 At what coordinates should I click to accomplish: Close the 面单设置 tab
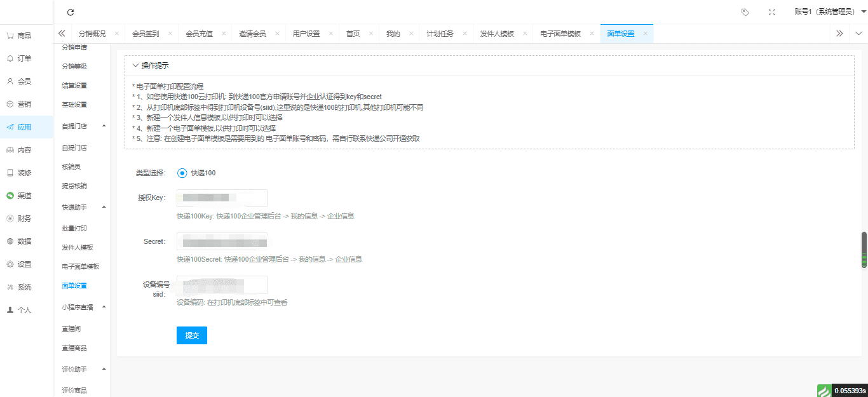pyautogui.click(x=645, y=34)
